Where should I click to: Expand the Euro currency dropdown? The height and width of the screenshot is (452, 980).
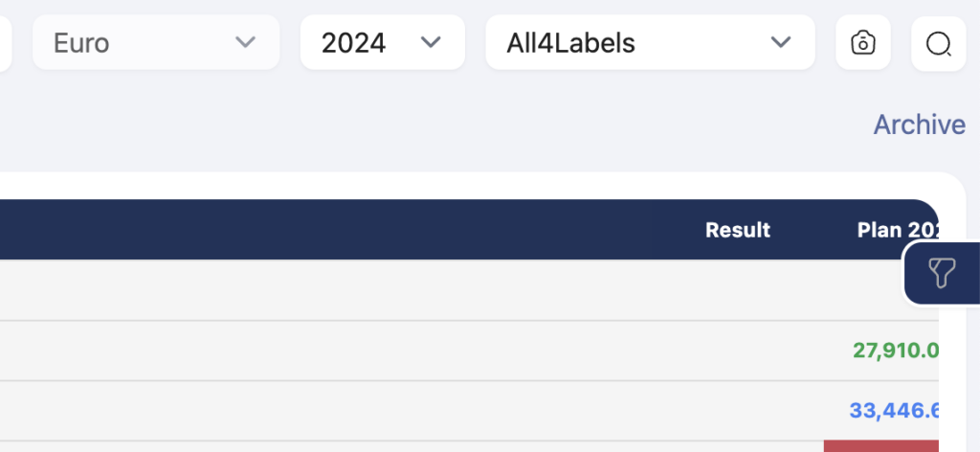click(156, 42)
